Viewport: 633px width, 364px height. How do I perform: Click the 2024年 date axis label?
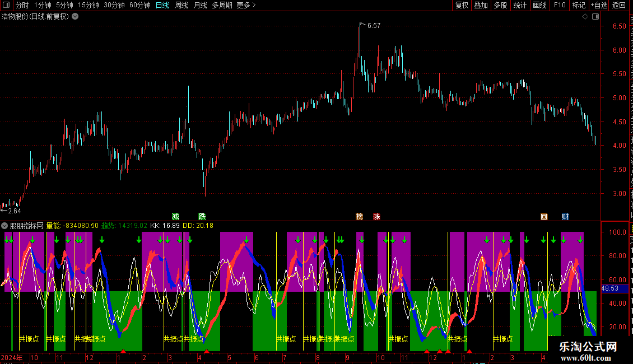pyautogui.click(x=12, y=357)
